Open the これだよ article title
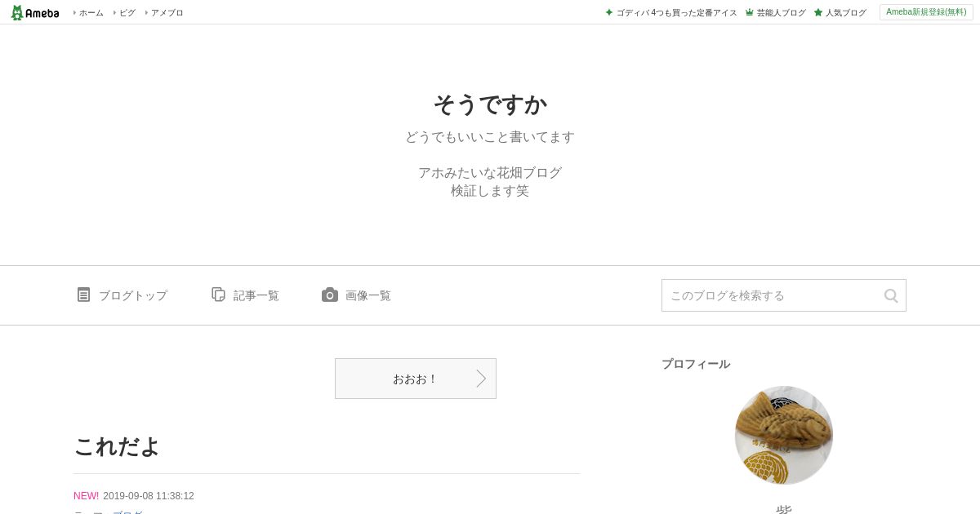The width and height of the screenshot is (980, 514). (117, 446)
